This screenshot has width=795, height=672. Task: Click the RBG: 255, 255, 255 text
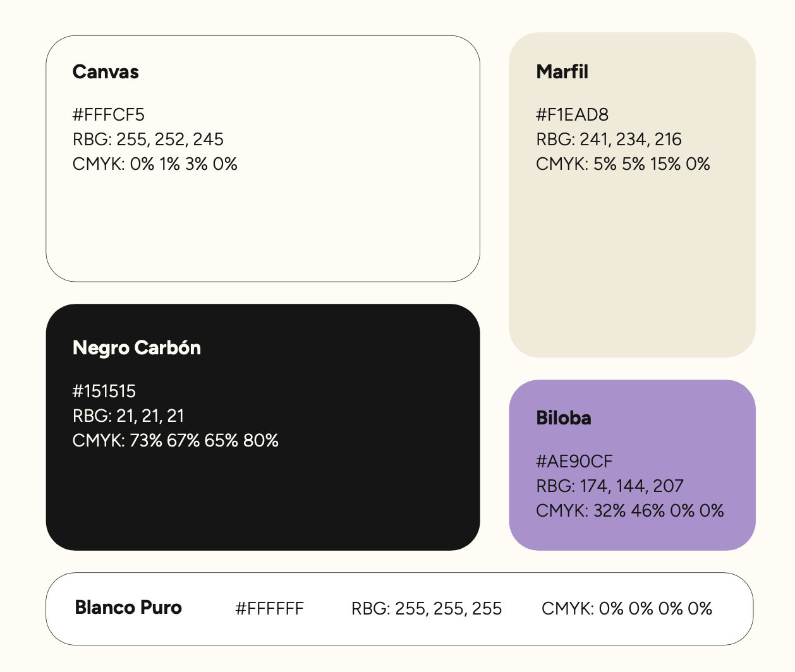[x=427, y=609]
